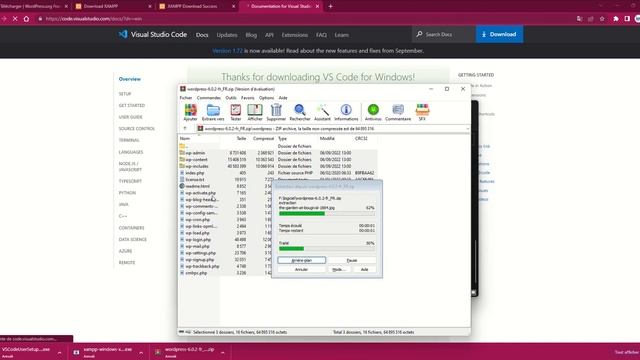The width and height of the screenshot is (640, 360).
Task: Open the FAQ link
Action: tap(321, 35)
